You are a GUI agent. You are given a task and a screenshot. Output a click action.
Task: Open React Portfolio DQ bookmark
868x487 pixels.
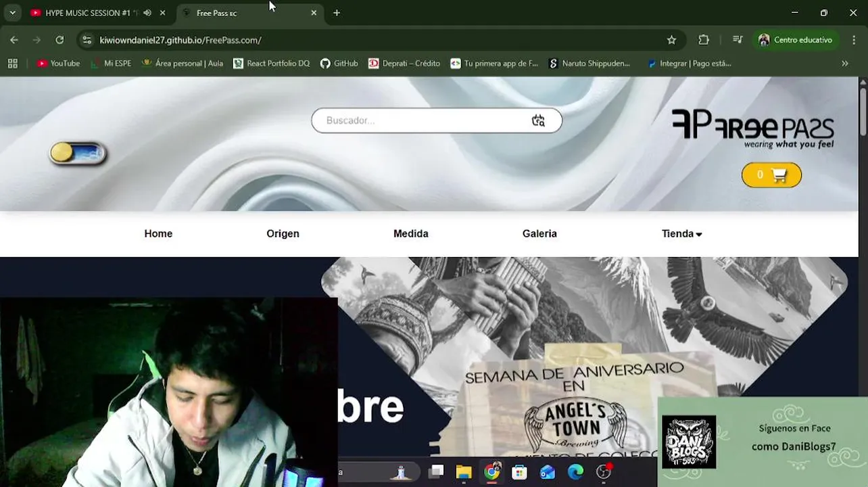click(271, 64)
